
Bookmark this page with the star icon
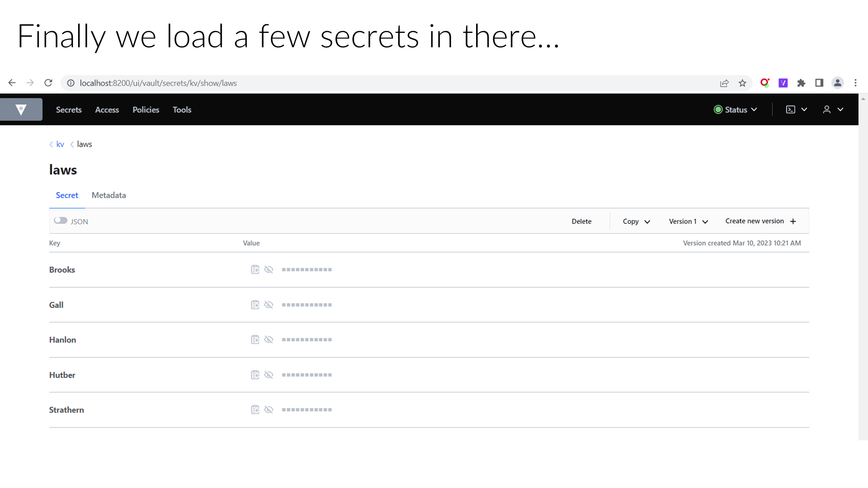click(x=743, y=83)
